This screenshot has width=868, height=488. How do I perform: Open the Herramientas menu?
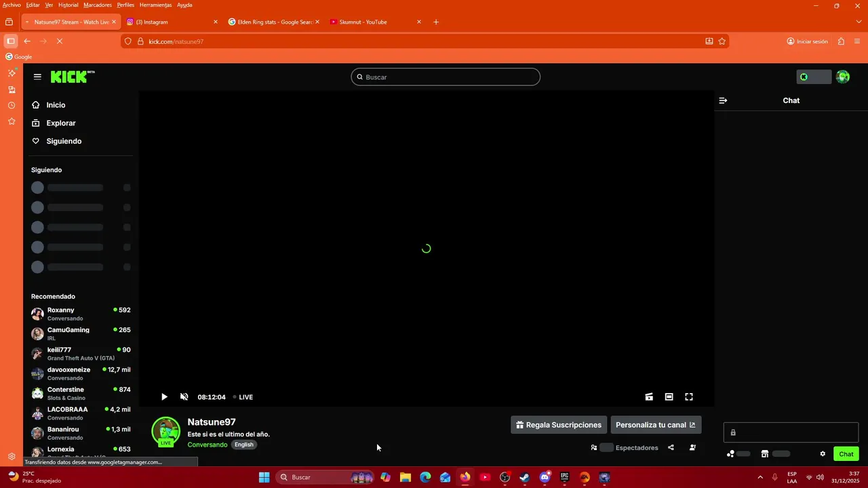pyautogui.click(x=155, y=5)
